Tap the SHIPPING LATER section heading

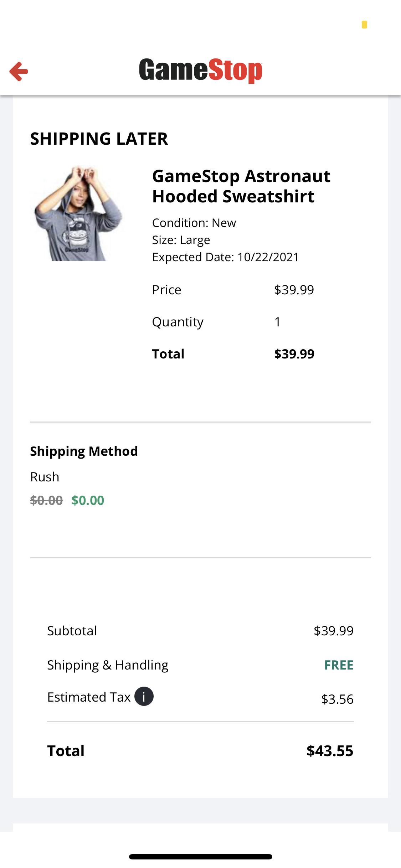pos(99,139)
